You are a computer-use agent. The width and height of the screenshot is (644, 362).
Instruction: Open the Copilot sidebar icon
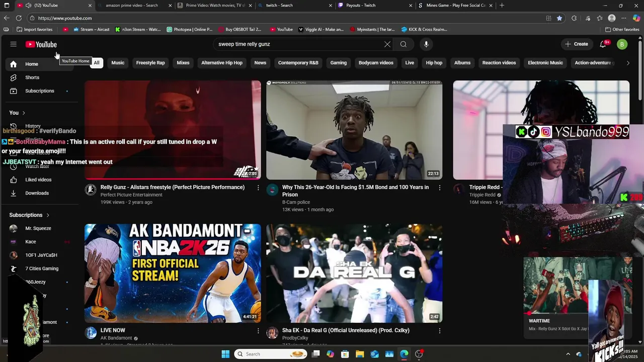coord(636,18)
